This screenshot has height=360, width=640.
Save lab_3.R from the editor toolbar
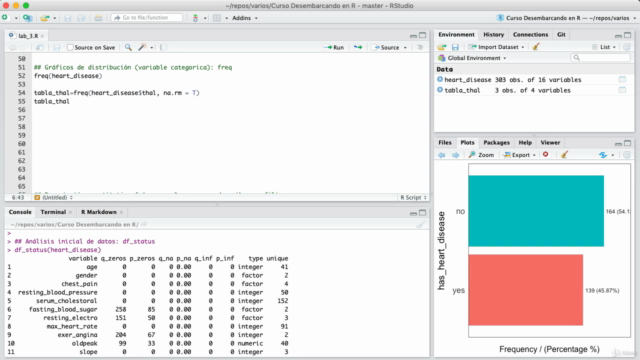point(57,47)
